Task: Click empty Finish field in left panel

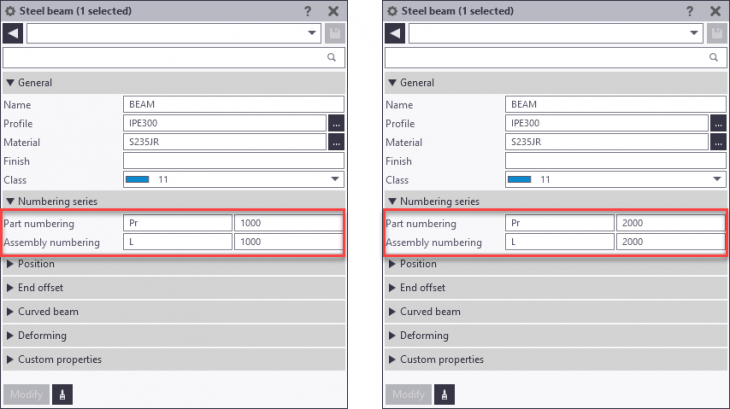Action: coord(234,161)
